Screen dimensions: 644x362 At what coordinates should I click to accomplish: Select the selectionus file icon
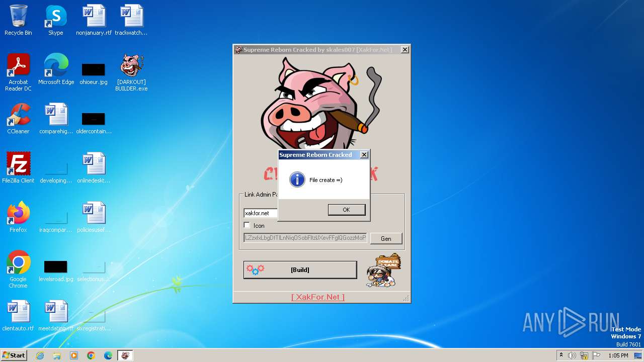click(94, 270)
